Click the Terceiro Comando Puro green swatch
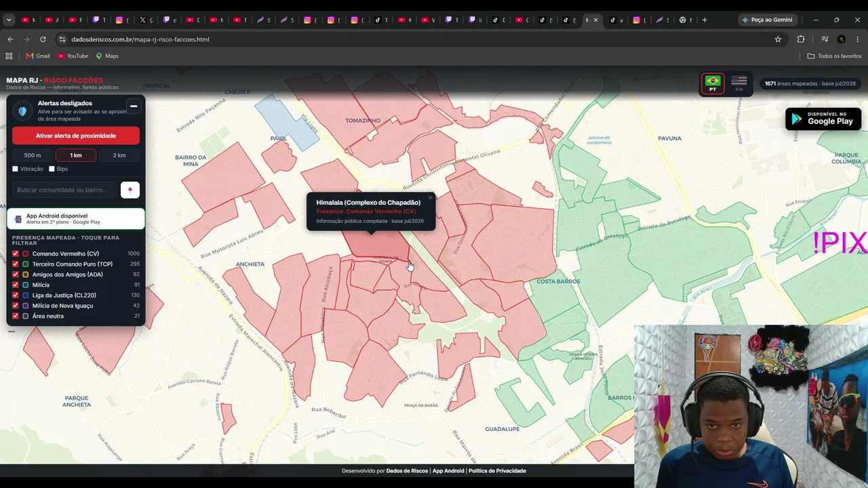This screenshot has width=868, height=488. pyautogui.click(x=26, y=264)
